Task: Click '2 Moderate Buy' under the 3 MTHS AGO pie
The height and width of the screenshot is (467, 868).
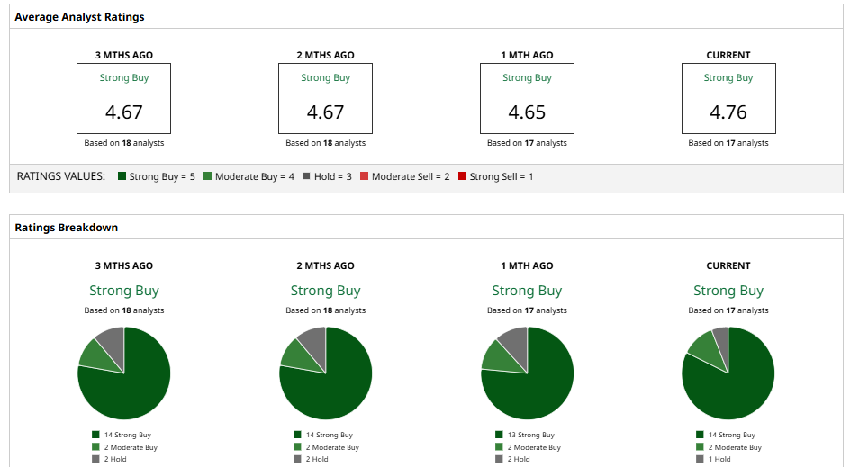Action: (x=131, y=447)
